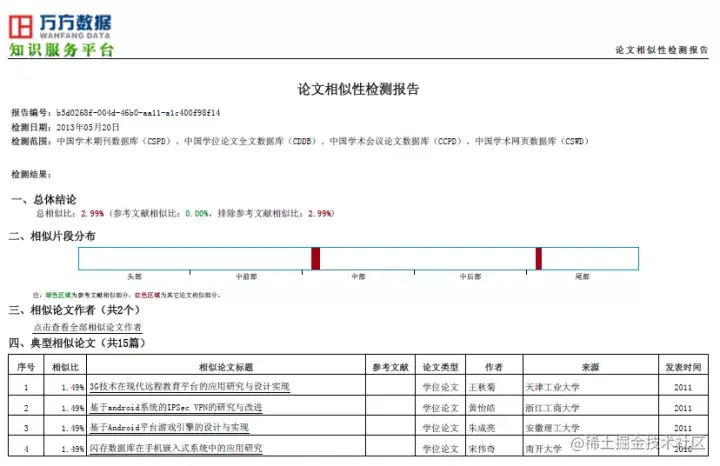Screen dimensions: 720x466
Task: Open paper 闪存数据库在手机嵌入式系统中的应用研究
Action: click(176, 448)
